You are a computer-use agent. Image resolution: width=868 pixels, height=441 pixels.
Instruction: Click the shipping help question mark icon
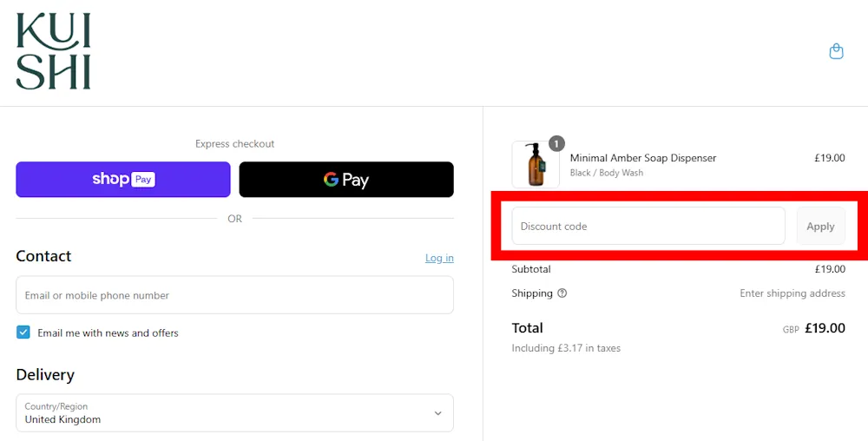(x=562, y=293)
